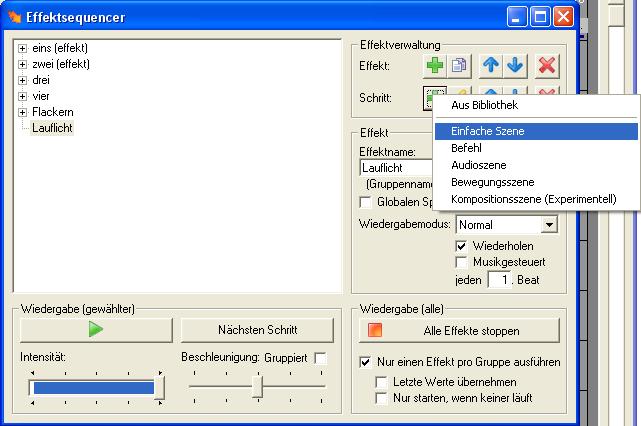Choose Audioszene in the popup menu

coord(479,165)
